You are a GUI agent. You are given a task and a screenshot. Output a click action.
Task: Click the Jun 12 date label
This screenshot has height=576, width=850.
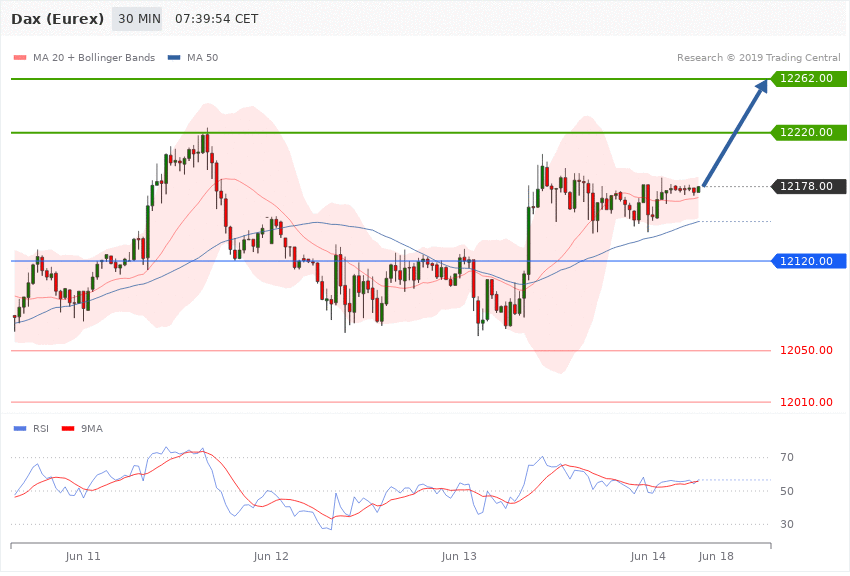pos(271,556)
